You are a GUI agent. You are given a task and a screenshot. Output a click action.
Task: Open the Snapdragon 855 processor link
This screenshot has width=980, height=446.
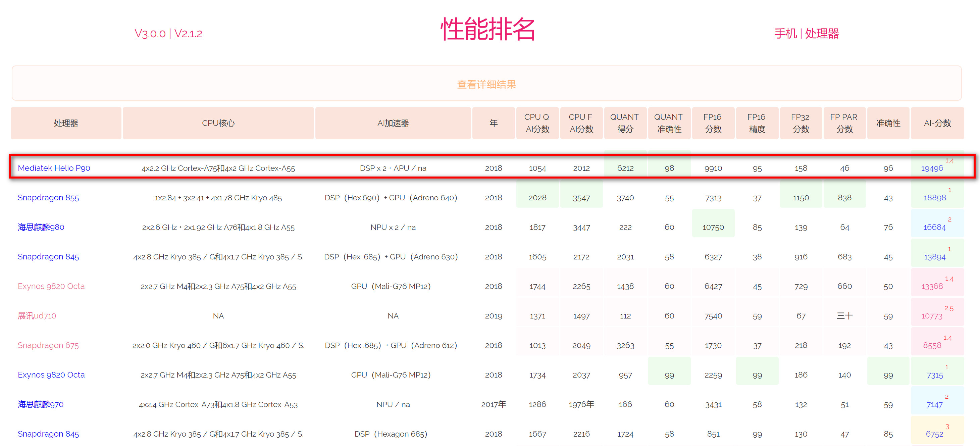pyautogui.click(x=48, y=198)
